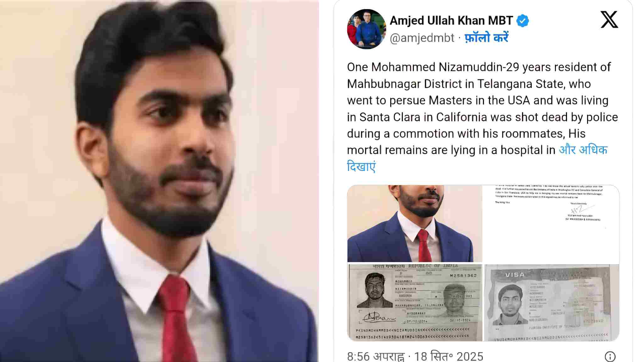This screenshot has height=362, width=644.
Task: Open Amjed Ullah Khan's profile avatar
Action: coord(366,29)
